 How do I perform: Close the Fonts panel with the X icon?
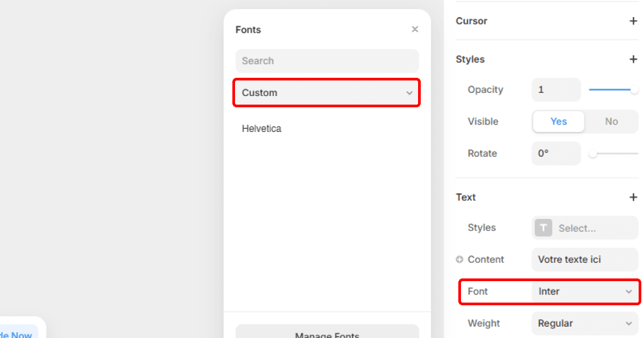[415, 29]
